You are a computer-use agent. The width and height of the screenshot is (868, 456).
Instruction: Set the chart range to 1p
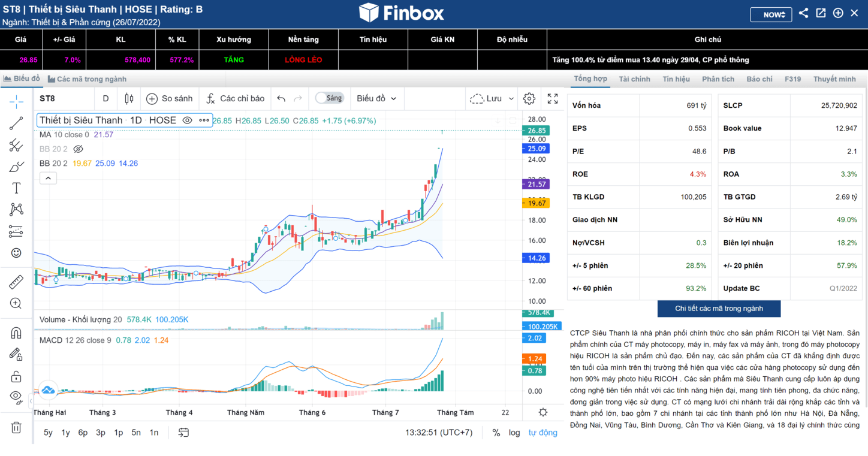(x=119, y=433)
